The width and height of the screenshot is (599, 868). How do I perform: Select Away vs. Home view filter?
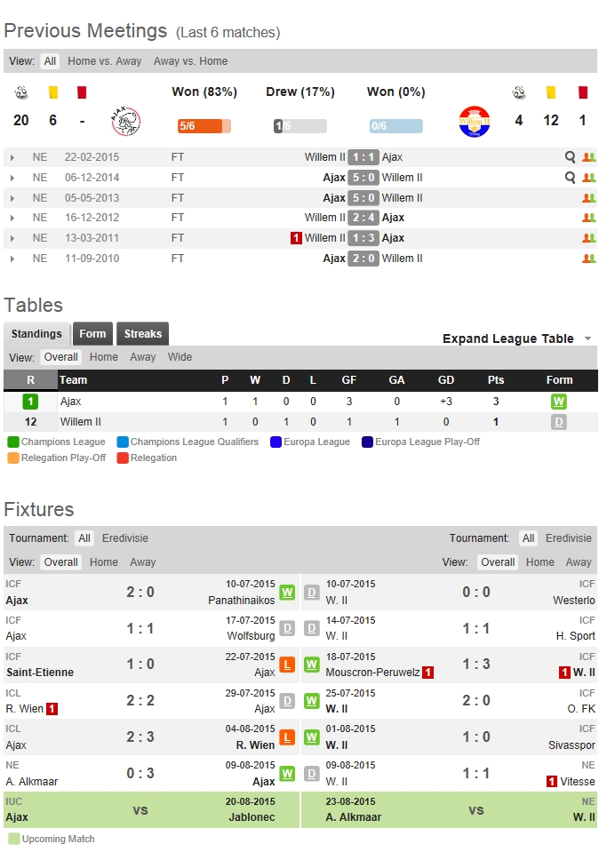pos(190,61)
